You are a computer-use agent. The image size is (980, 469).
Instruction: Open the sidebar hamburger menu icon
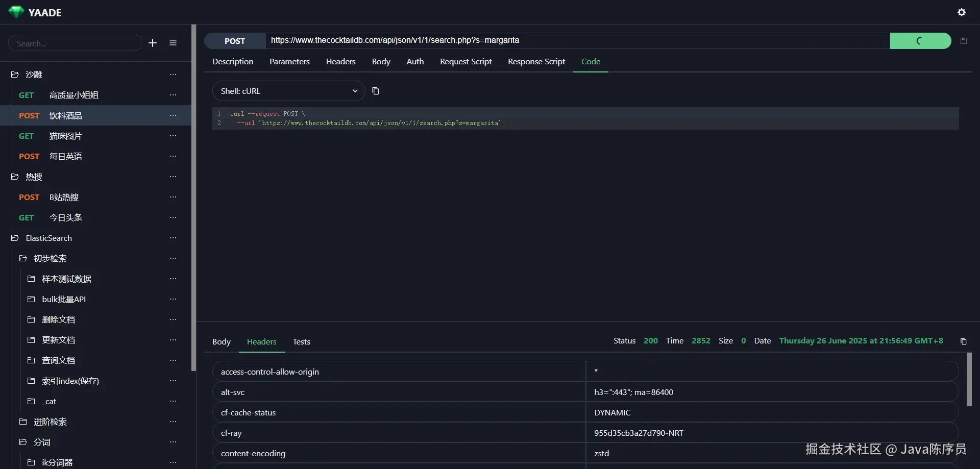[x=173, y=43]
